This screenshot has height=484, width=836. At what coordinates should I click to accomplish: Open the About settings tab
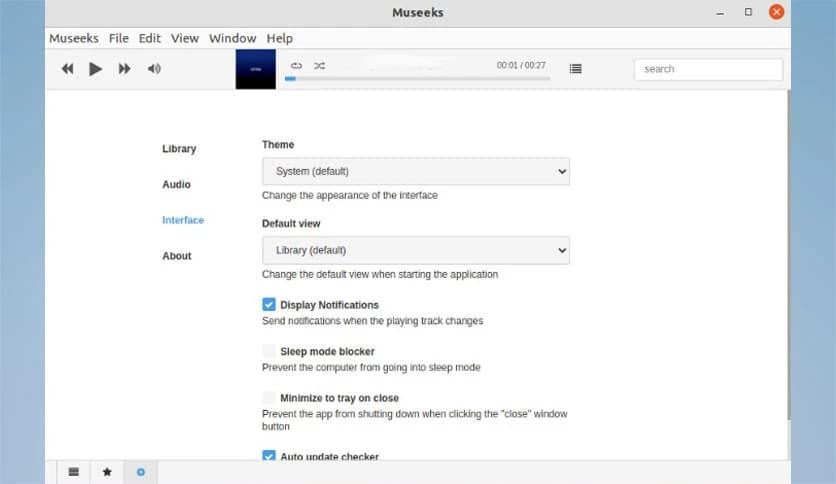pos(176,256)
